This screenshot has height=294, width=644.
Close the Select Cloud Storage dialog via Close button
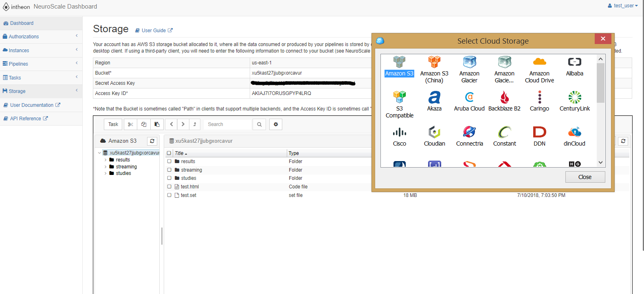(585, 177)
